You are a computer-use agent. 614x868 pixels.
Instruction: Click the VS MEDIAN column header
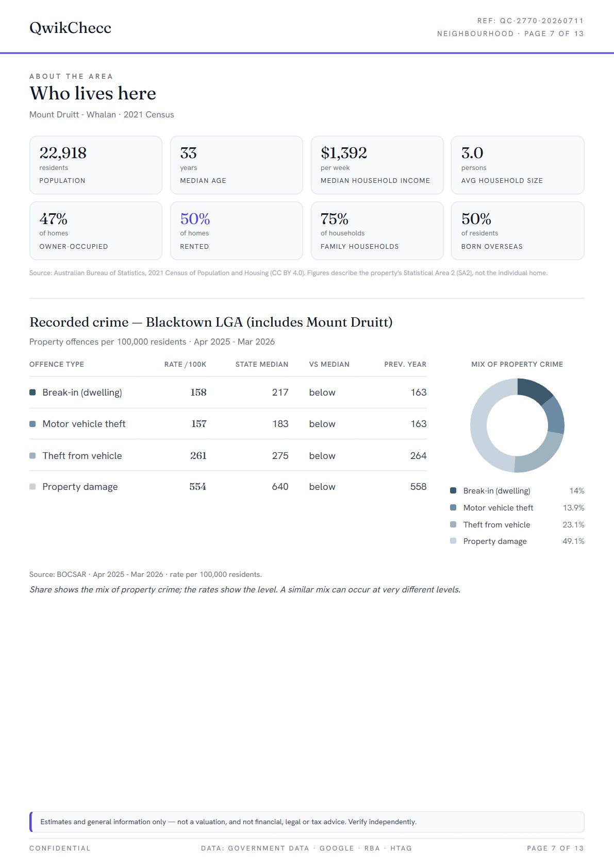pos(329,364)
